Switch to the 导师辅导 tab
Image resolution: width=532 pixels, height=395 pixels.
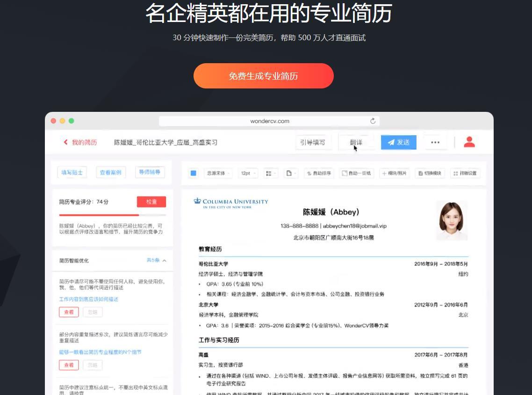(x=150, y=172)
